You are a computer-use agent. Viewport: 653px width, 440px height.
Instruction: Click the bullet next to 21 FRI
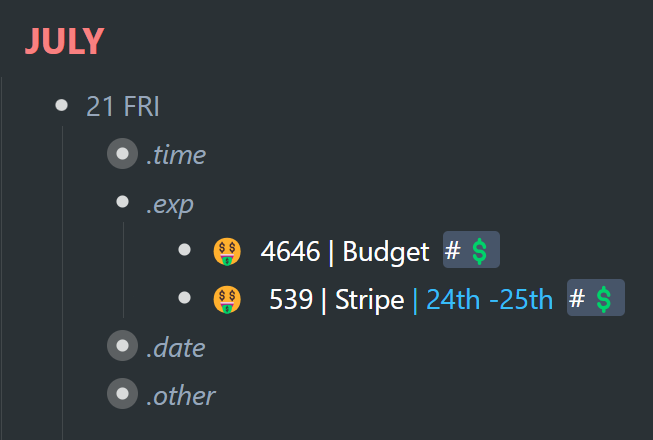click(62, 105)
